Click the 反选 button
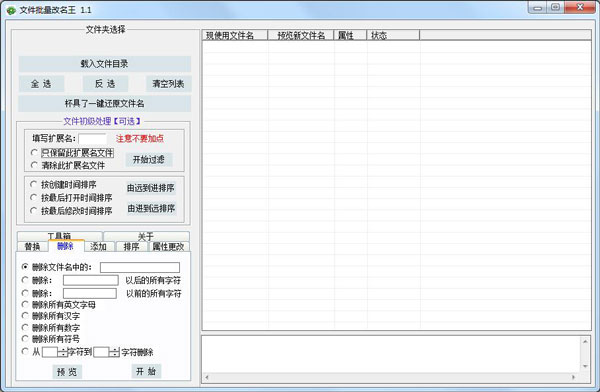 tap(105, 84)
